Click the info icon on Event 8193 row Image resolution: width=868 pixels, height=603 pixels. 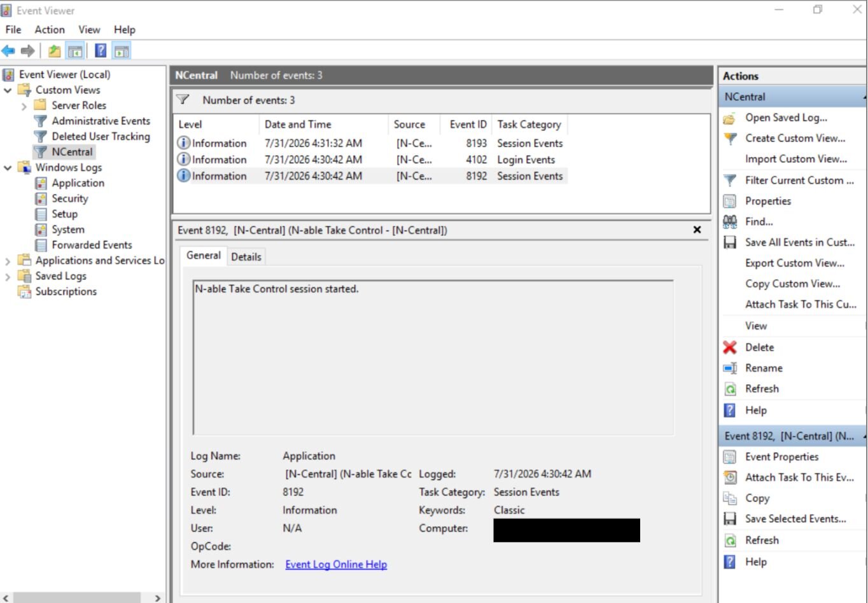tap(183, 143)
